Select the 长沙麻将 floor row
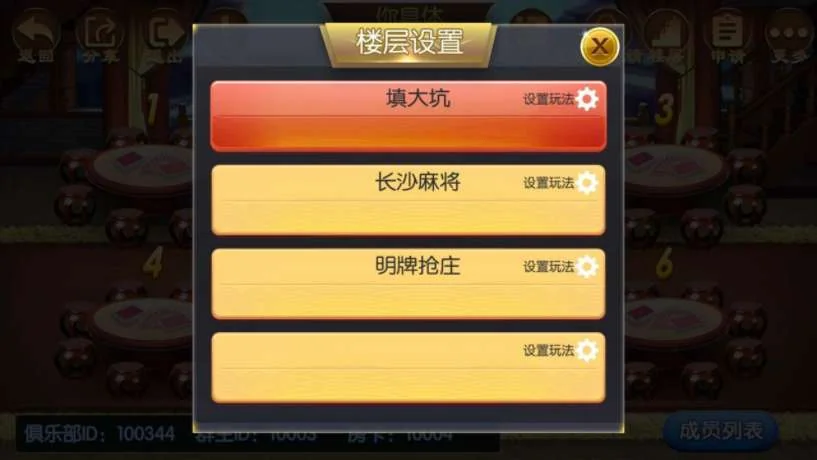The width and height of the screenshot is (817, 460). tap(408, 200)
